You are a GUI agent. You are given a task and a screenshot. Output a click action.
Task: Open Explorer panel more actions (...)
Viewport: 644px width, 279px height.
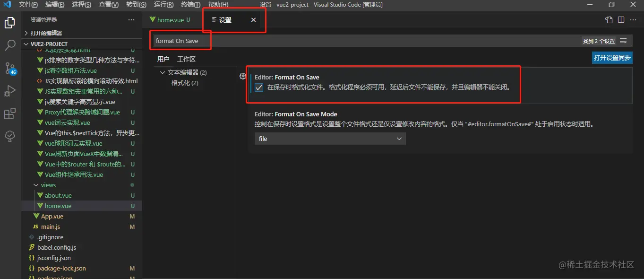[x=131, y=20]
